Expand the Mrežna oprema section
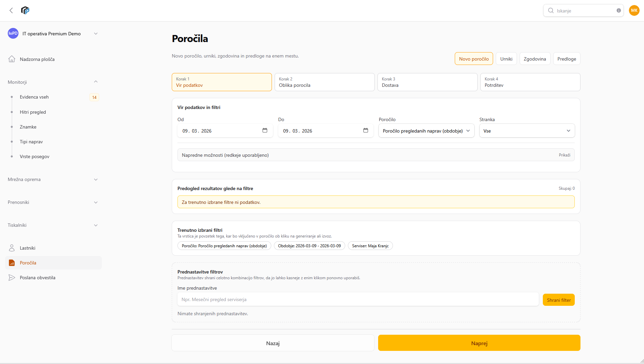This screenshot has height=364, width=644. click(96, 179)
